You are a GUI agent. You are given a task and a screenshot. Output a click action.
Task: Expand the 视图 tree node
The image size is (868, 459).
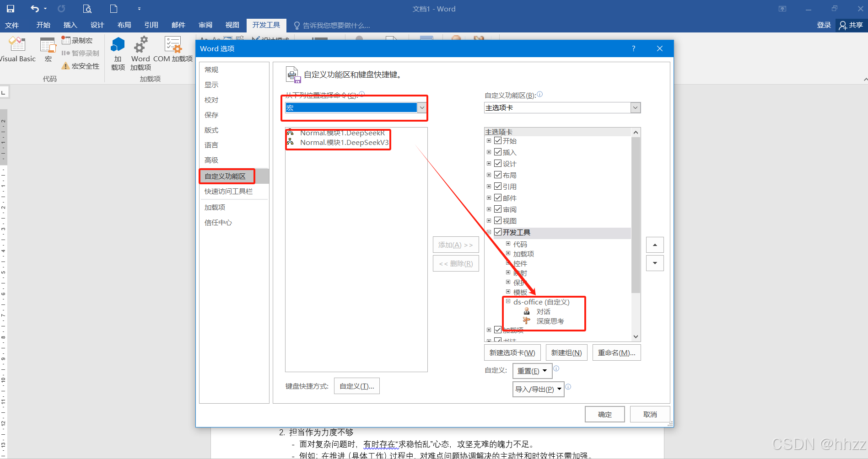[x=489, y=221]
